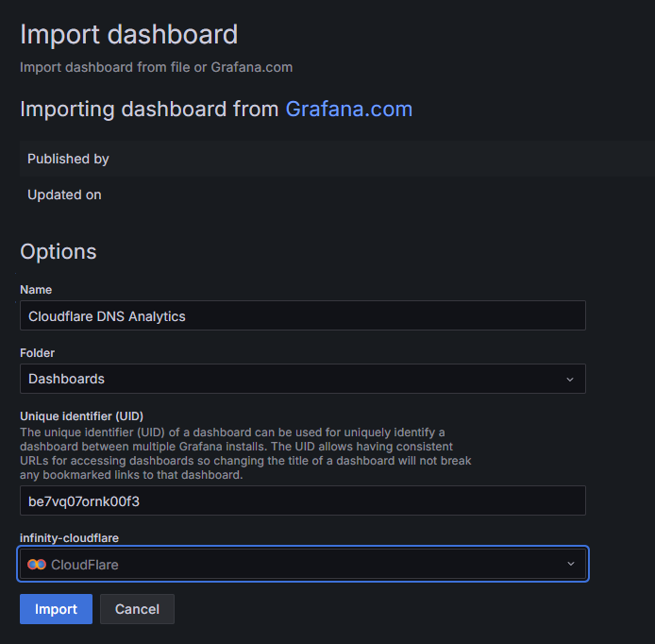The image size is (655, 644).
Task: Open the infinity-cloudflare data source dropdown
Action: click(x=302, y=564)
